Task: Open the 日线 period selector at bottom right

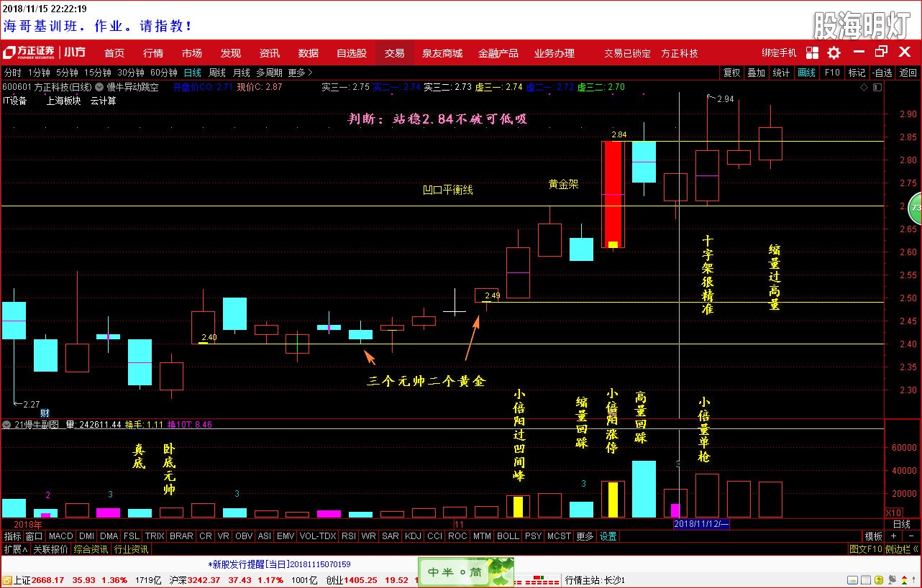Action: (901, 524)
